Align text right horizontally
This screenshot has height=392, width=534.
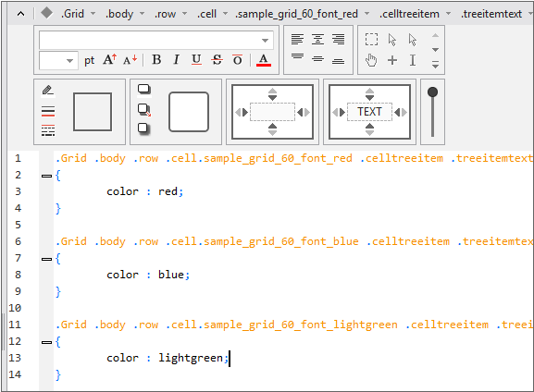point(338,40)
